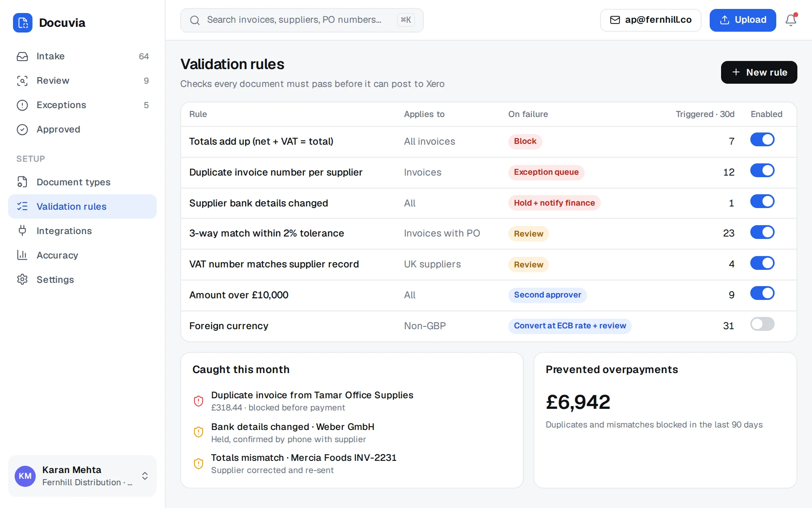Click the Document types file icon
The height and width of the screenshot is (508, 812).
pyautogui.click(x=22, y=182)
